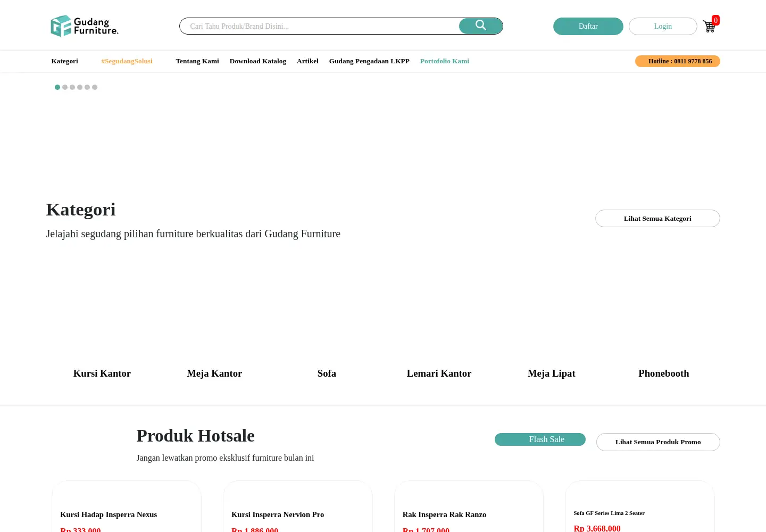Call the Hotline 0811 9778 856 button

pyautogui.click(x=678, y=61)
